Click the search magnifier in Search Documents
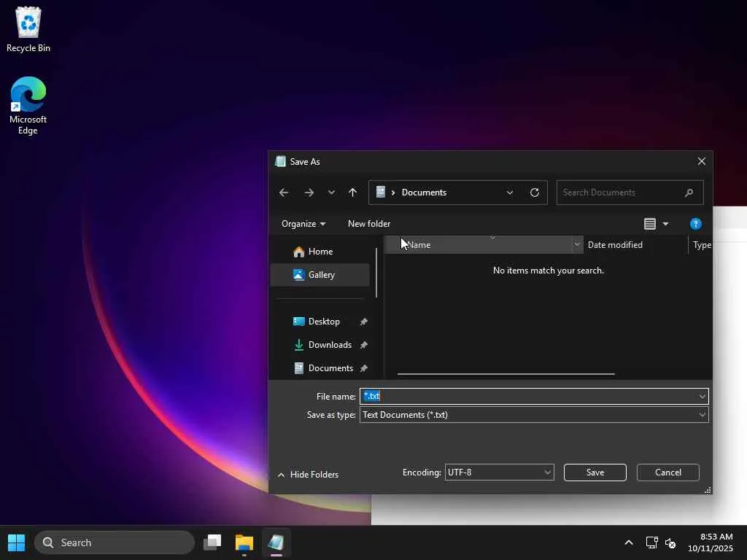The width and height of the screenshot is (747, 560). pyautogui.click(x=689, y=192)
